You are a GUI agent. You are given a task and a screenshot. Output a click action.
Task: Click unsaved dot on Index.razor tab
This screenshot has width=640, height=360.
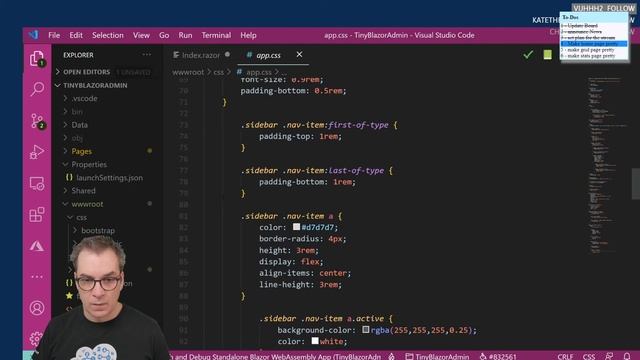pyautogui.click(x=227, y=55)
